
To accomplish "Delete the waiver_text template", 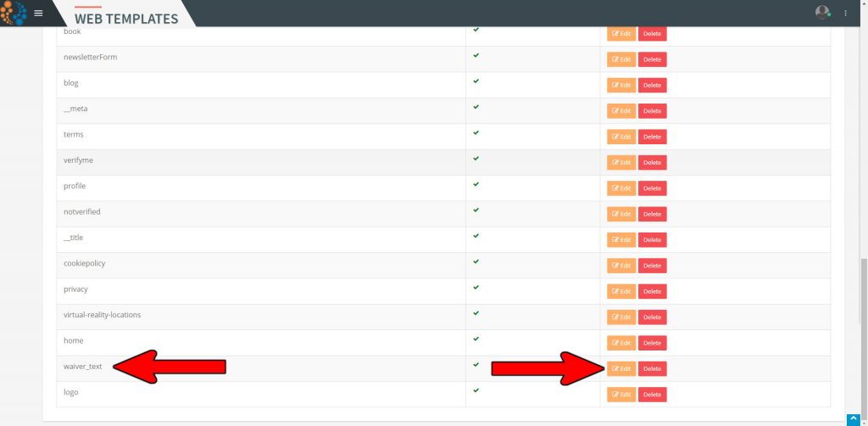I will (x=652, y=368).
